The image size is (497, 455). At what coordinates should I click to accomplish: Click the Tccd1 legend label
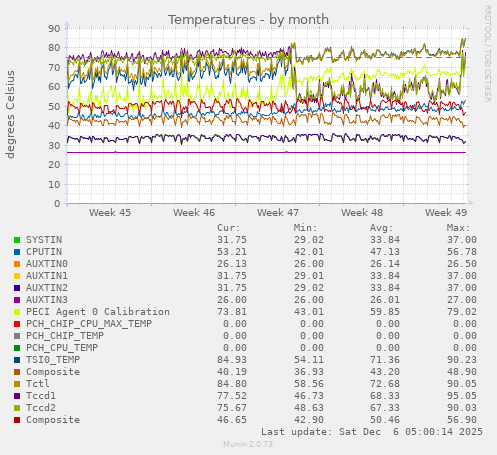tap(41, 396)
